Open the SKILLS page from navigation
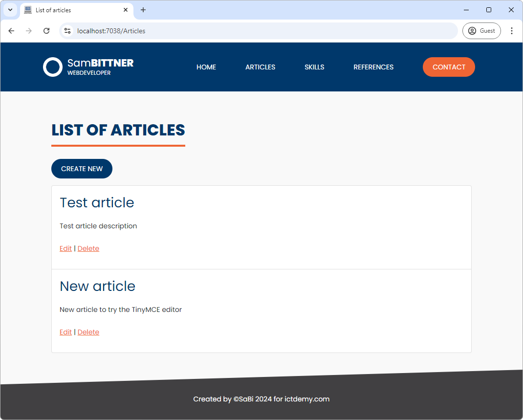The width and height of the screenshot is (523, 420). (x=314, y=67)
